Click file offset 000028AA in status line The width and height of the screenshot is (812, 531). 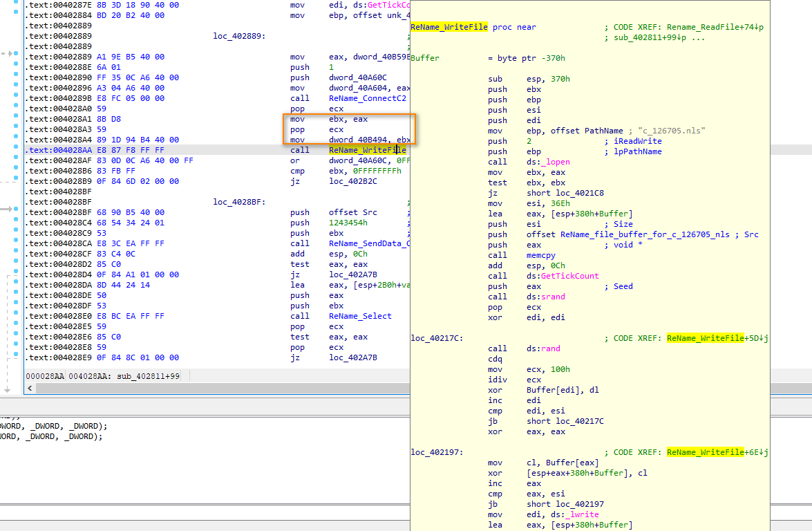coord(45,376)
